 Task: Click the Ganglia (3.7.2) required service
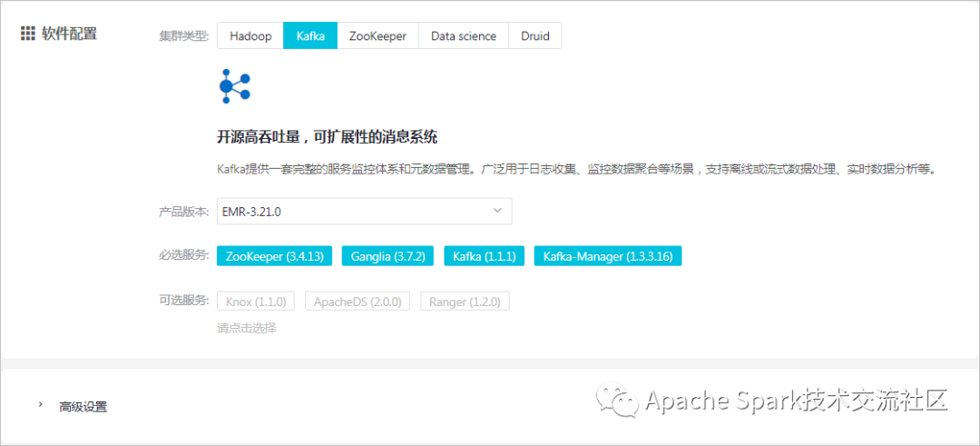pos(387,256)
